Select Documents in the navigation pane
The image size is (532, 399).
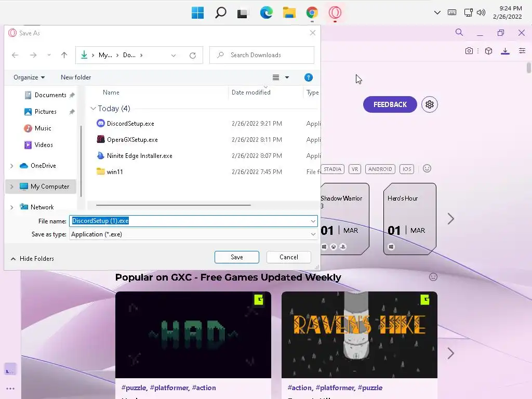pyautogui.click(x=50, y=95)
